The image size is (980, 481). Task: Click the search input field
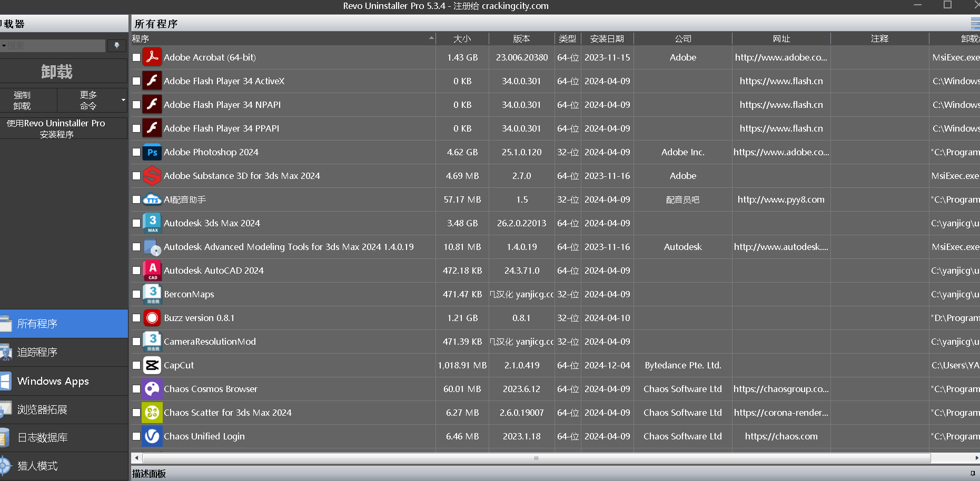[x=56, y=46]
